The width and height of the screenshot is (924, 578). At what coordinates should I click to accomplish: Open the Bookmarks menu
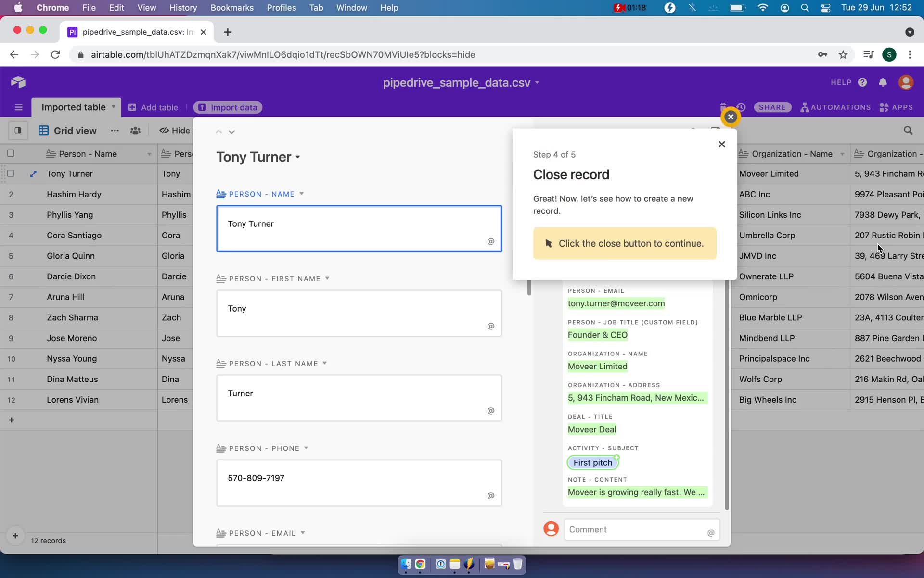click(232, 8)
